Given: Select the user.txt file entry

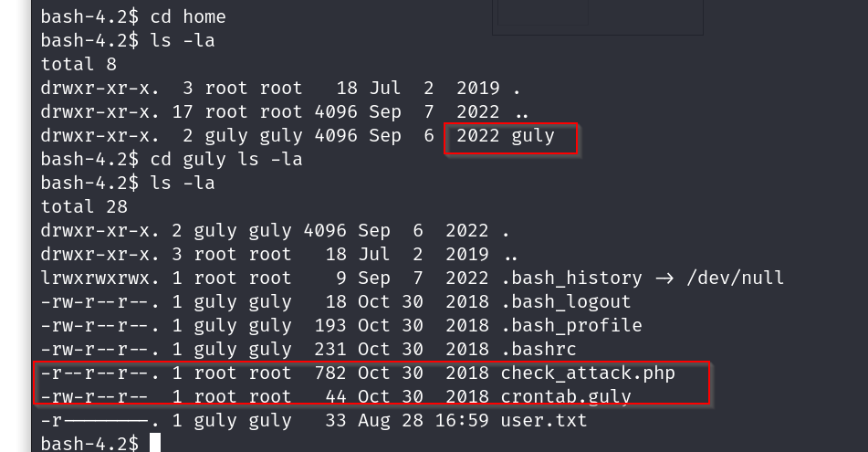Looking at the screenshot, I should tap(544, 421).
